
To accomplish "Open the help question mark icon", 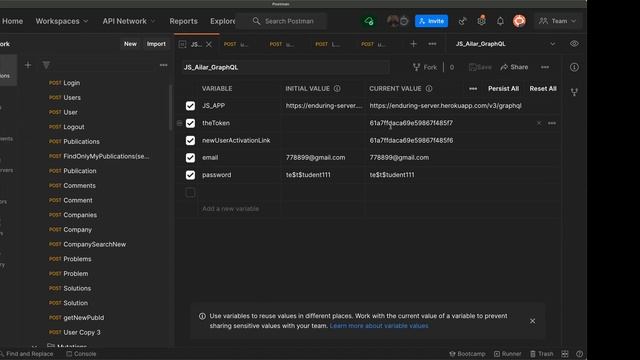I will tap(579, 354).
